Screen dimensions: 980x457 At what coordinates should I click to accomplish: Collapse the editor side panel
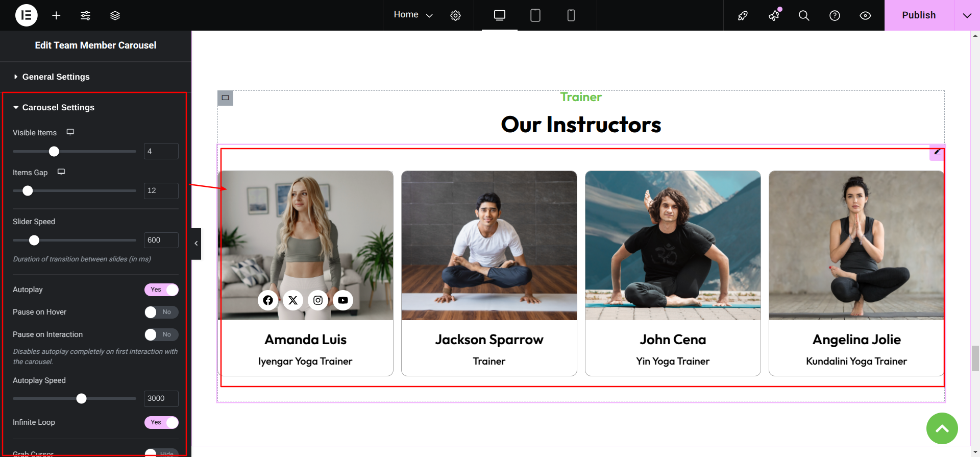[x=196, y=244]
